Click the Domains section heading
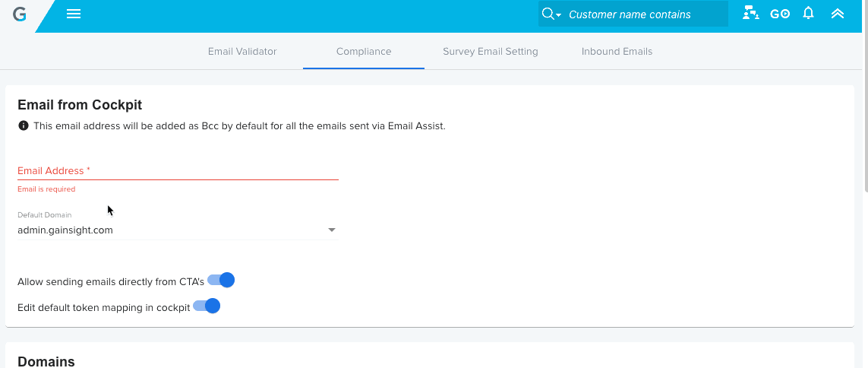 (46, 361)
